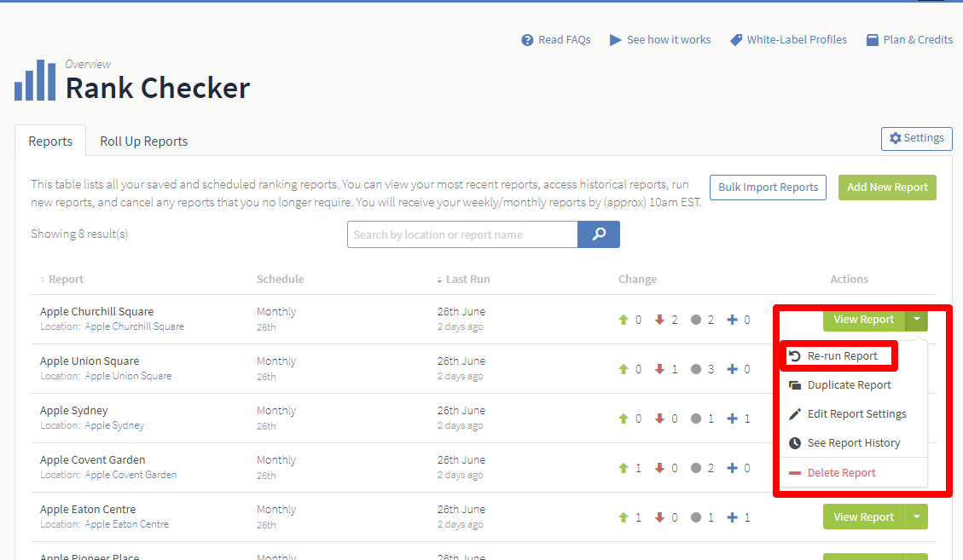Open the Settings button
Screen dimensions: 963x560
point(917,139)
